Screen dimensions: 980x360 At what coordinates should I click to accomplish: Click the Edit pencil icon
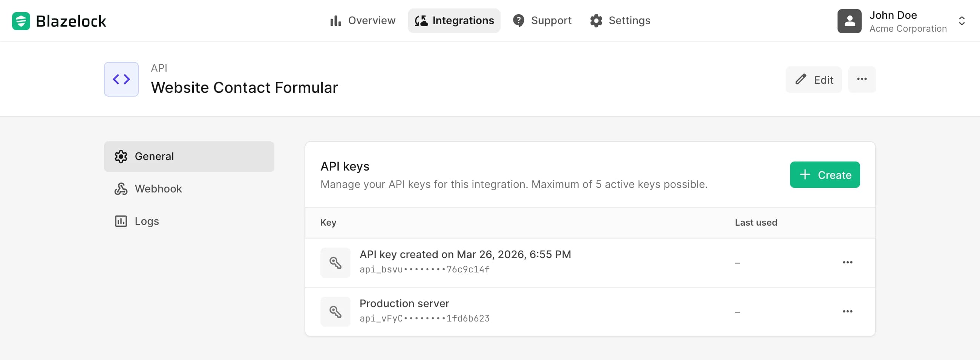coord(801,80)
